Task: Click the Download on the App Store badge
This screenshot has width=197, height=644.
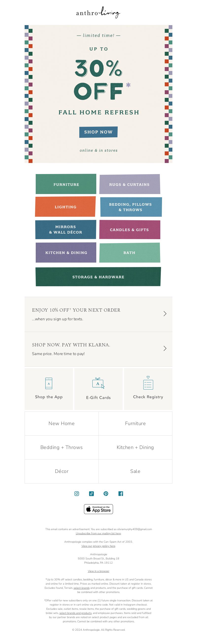Action: click(x=98, y=509)
